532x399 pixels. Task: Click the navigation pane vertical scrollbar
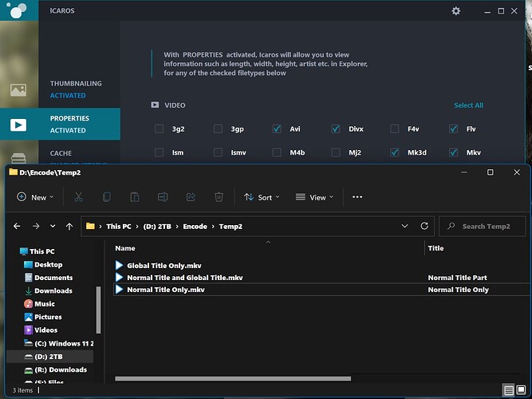click(98, 310)
